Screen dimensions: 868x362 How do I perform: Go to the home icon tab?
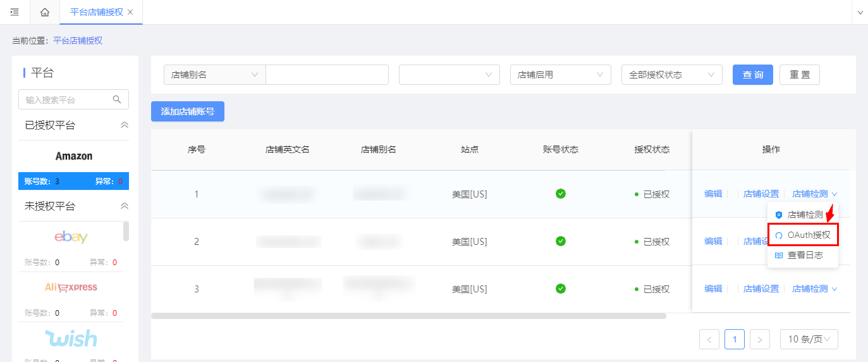(45, 12)
